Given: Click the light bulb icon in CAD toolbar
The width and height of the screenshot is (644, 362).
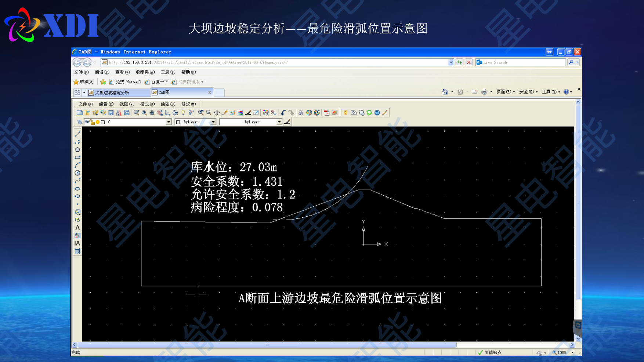Looking at the screenshot, I should (x=183, y=113).
